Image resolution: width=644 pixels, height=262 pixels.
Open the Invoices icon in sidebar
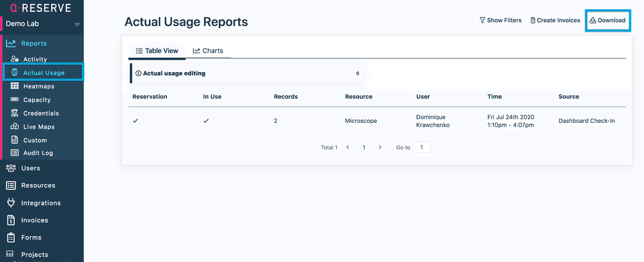coord(10,220)
